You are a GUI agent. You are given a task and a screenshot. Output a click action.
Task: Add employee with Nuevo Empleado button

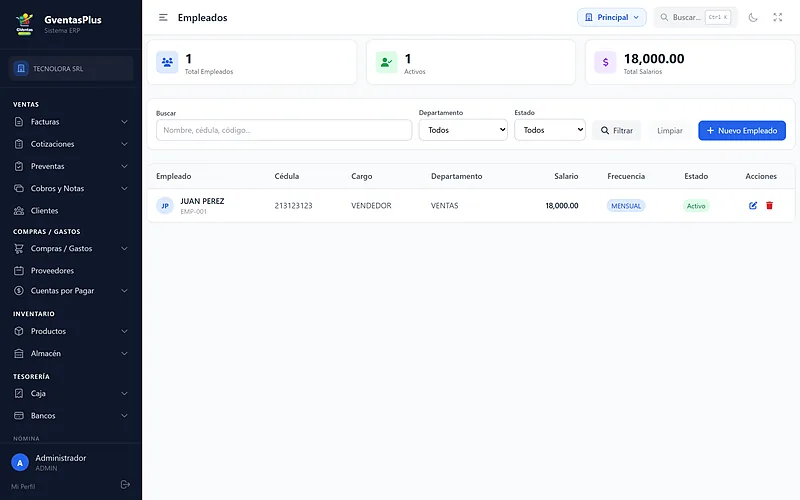(742, 131)
